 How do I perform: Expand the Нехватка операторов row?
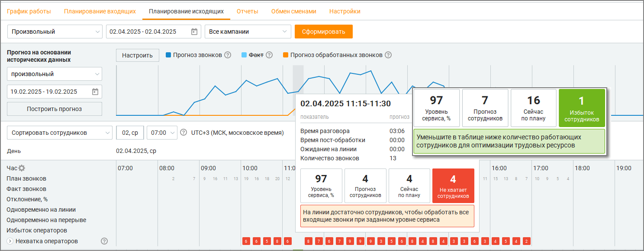(x=10, y=241)
